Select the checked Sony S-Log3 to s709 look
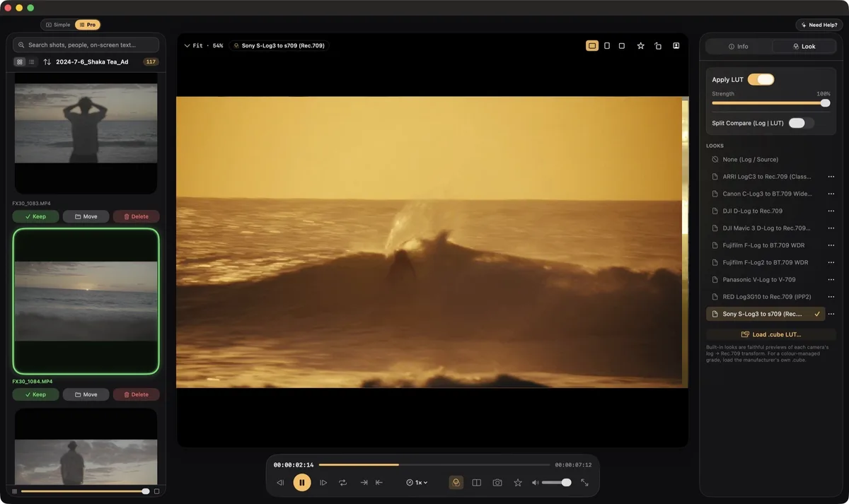The image size is (849, 504). click(766, 314)
